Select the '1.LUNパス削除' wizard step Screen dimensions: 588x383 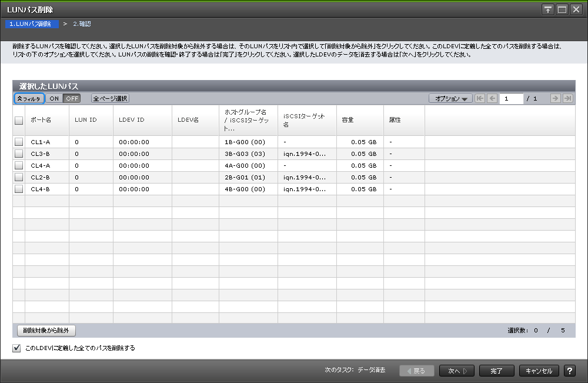(31, 24)
